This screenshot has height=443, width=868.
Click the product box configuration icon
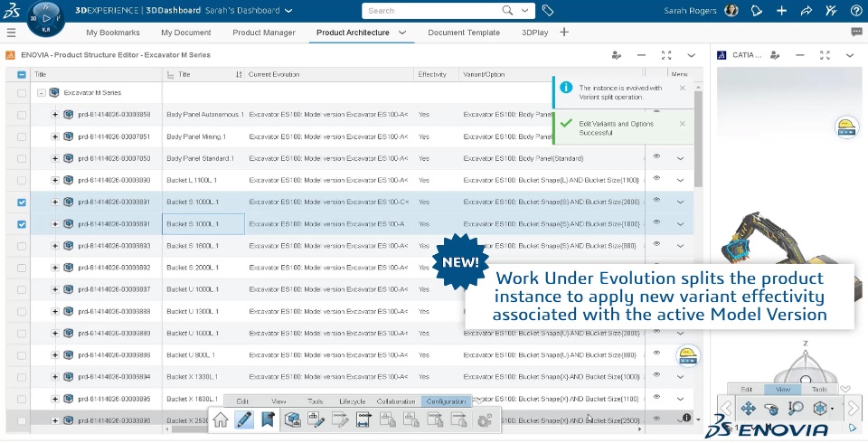click(x=292, y=419)
